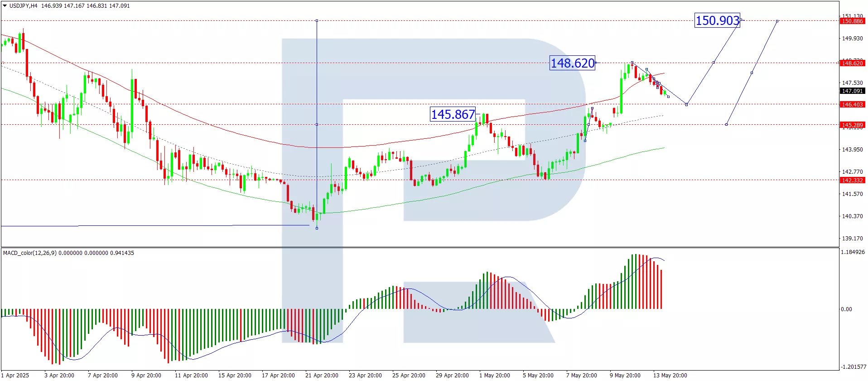This screenshot has width=868, height=381.
Task: Click the MACD_color(12,26,9) indicator label
Action: (x=30, y=253)
